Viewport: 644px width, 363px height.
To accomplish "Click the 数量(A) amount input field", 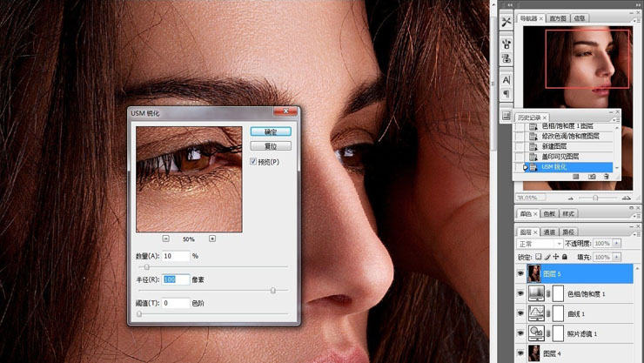I will coord(176,256).
